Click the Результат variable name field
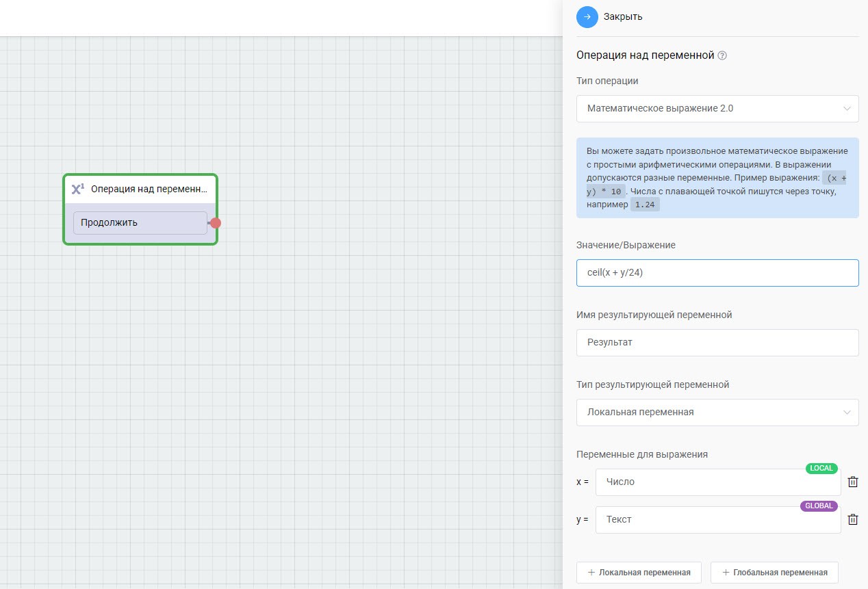This screenshot has height=589, width=868. pos(717,342)
